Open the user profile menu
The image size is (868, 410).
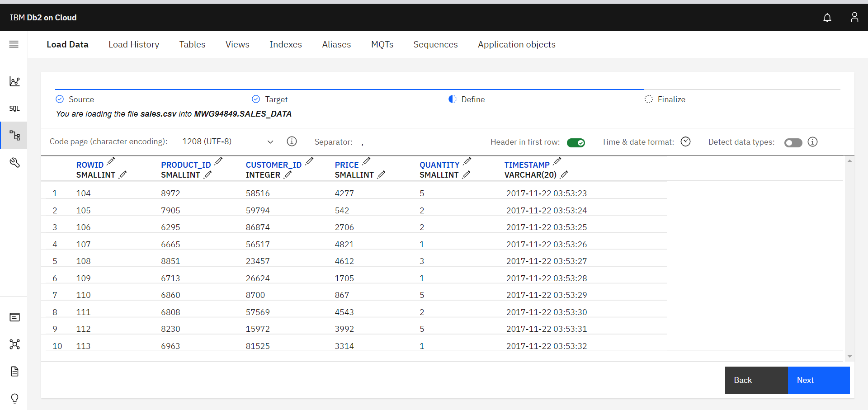(854, 17)
